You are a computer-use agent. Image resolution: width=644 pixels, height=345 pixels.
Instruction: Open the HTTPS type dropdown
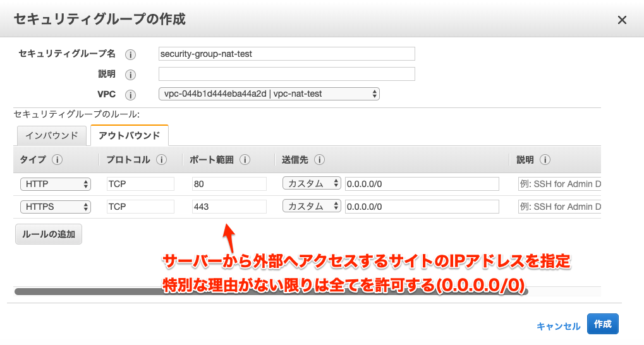tap(56, 207)
